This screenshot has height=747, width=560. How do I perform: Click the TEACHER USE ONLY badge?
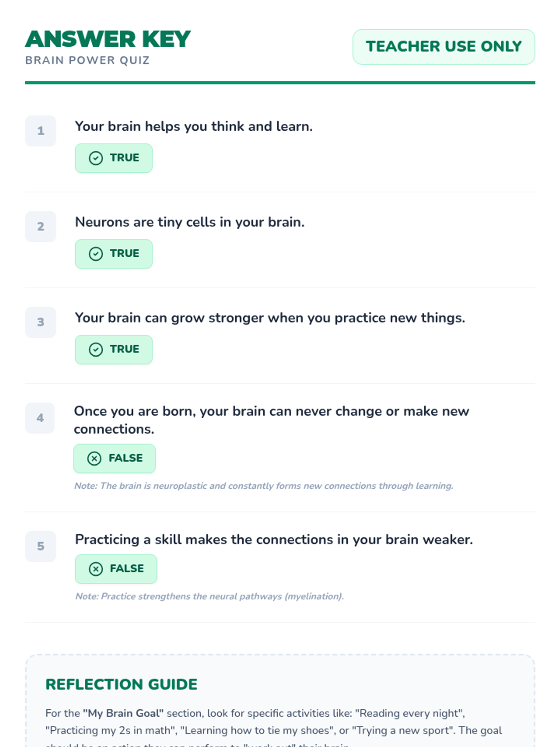(x=444, y=47)
